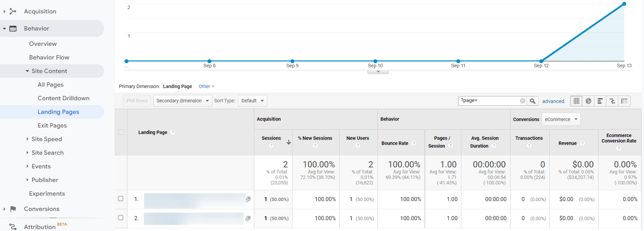Viewport: 644px width, 231px height.
Task: Sort by Transactions column header
Action: 529,138
